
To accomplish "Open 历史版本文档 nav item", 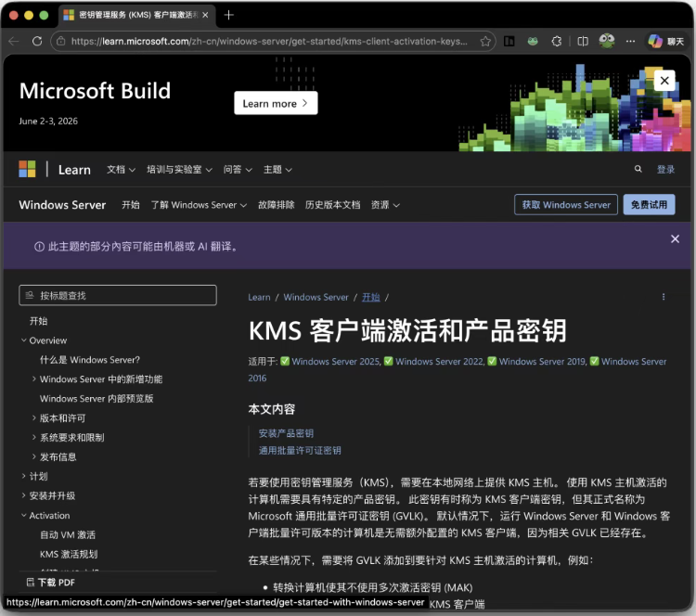I will click(332, 205).
